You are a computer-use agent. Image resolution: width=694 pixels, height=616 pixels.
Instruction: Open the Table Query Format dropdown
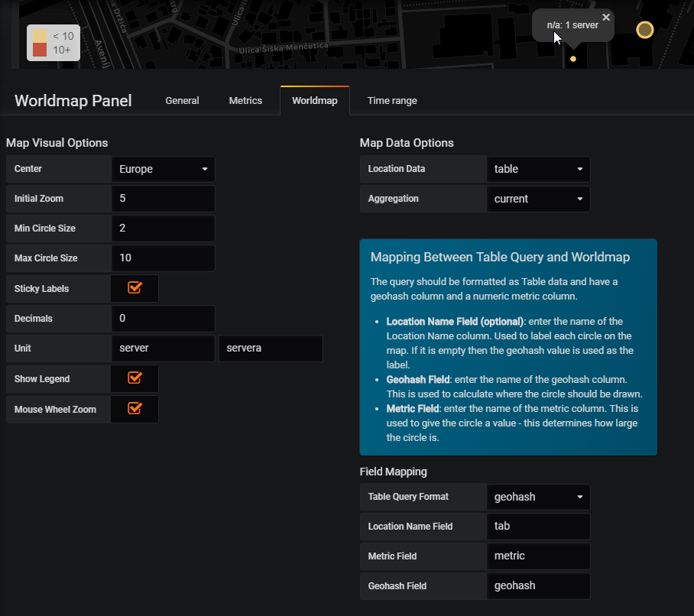click(538, 497)
